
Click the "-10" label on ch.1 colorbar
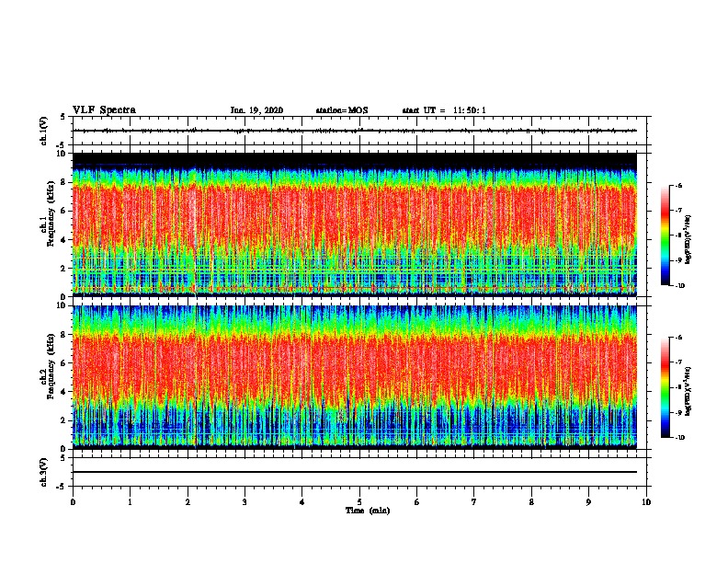680,285
